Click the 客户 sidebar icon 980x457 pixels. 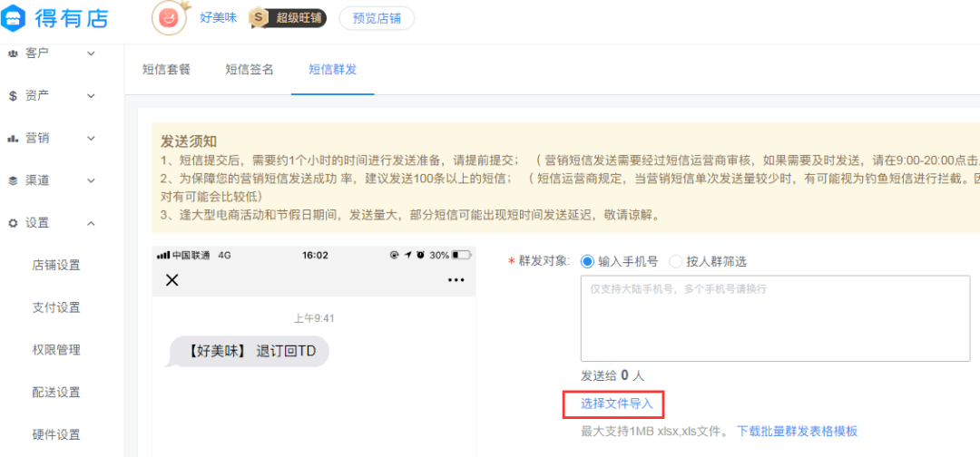pos(13,53)
